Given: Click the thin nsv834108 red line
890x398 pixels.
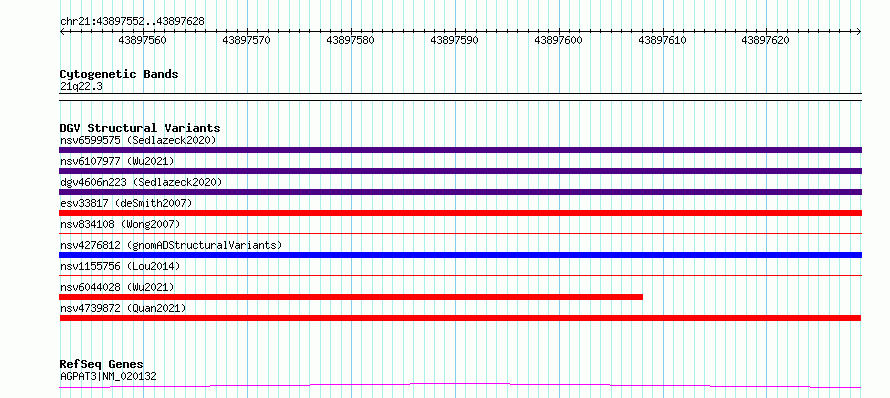Looking at the screenshot, I should [460, 233].
